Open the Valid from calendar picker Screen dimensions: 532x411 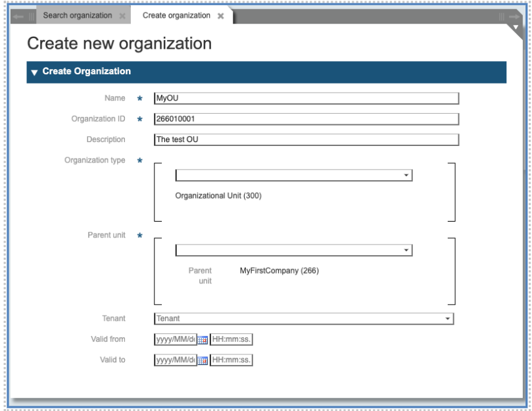203,340
